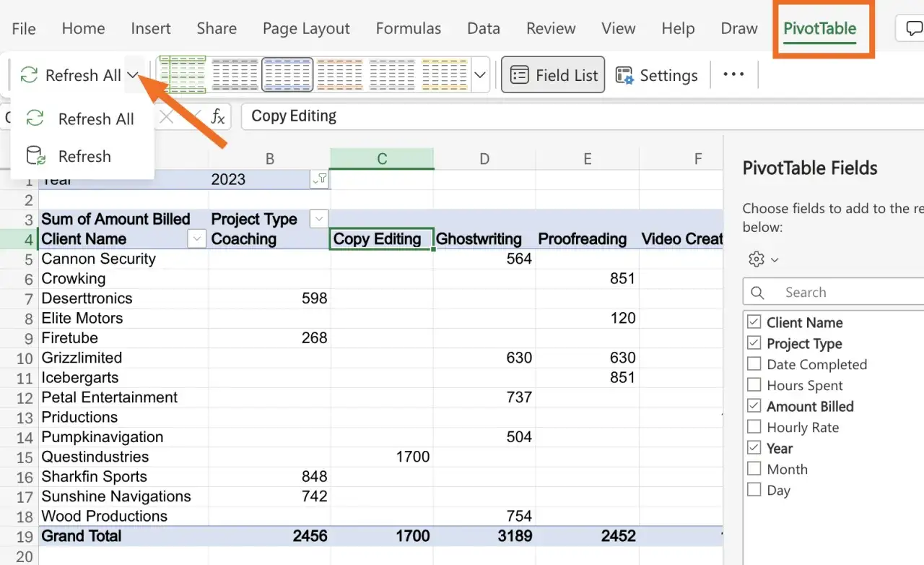The image size is (924, 565).
Task: Switch to the Review tab
Action: (551, 29)
